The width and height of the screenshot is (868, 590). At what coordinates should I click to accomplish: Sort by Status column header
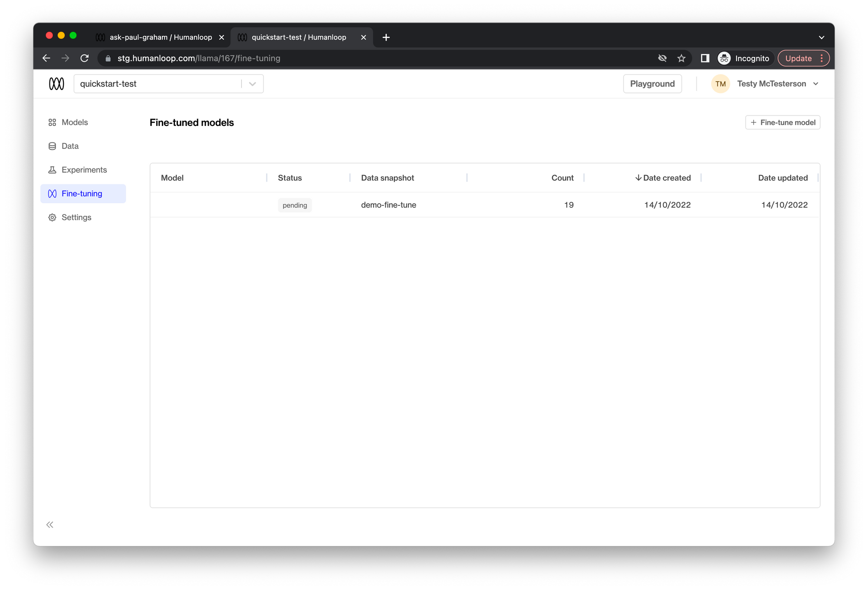click(290, 178)
